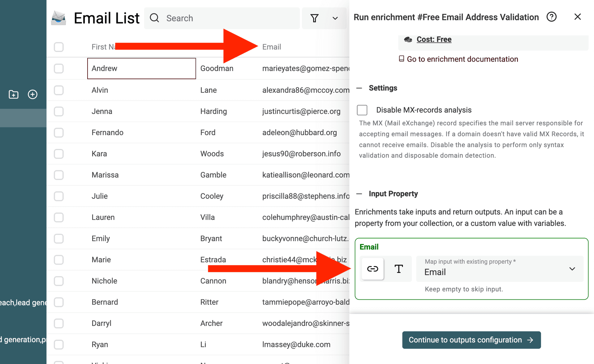The image size is (594, 364).
Task: Open enrichment help via question mark icon
Action: (x=552, y=17)
